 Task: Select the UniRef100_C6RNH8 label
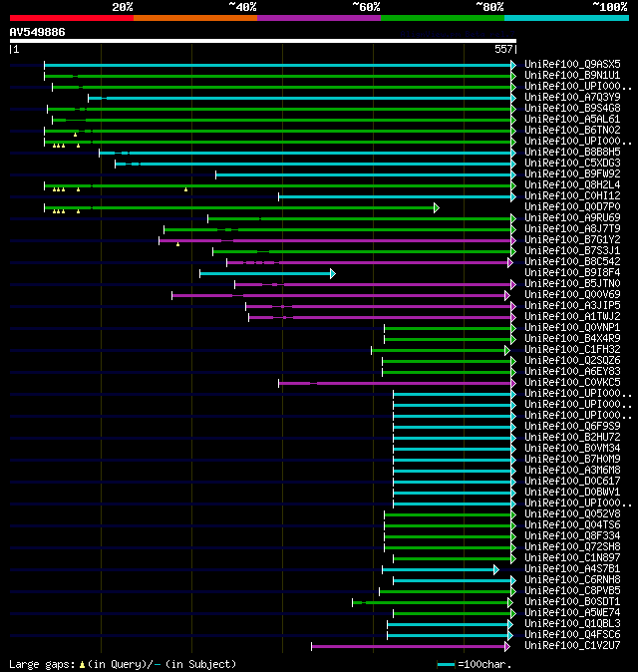tap(572, 580)
